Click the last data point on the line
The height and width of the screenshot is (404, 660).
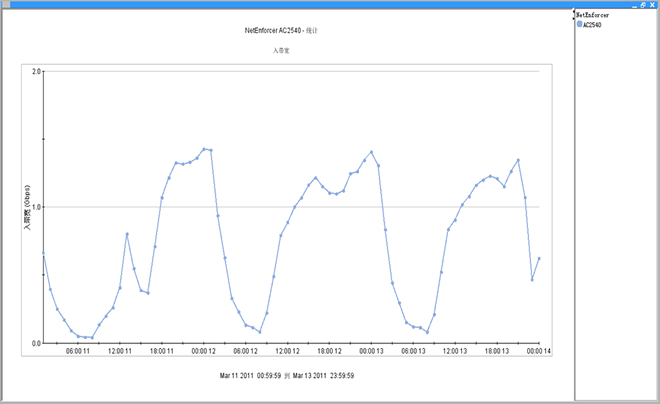click(539, 258)
